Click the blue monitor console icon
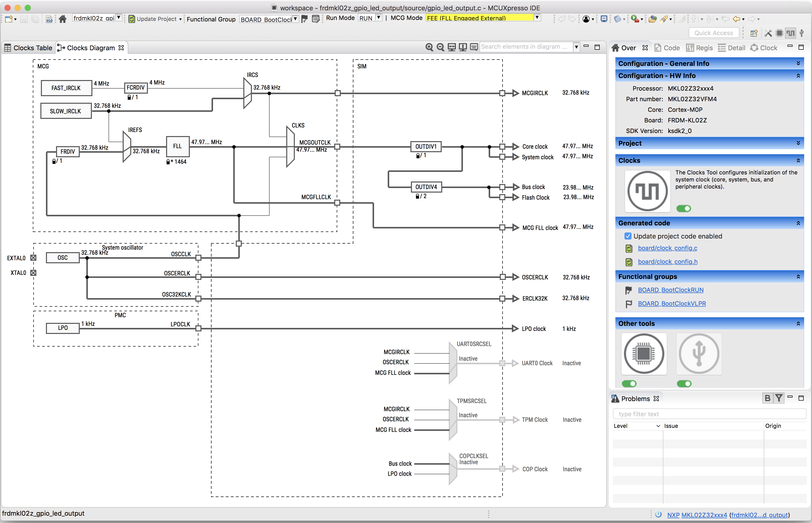 [604, 19]
